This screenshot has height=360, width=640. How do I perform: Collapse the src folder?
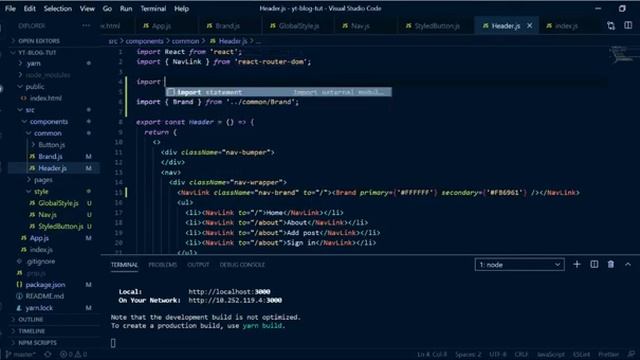[x=30, y=110]
